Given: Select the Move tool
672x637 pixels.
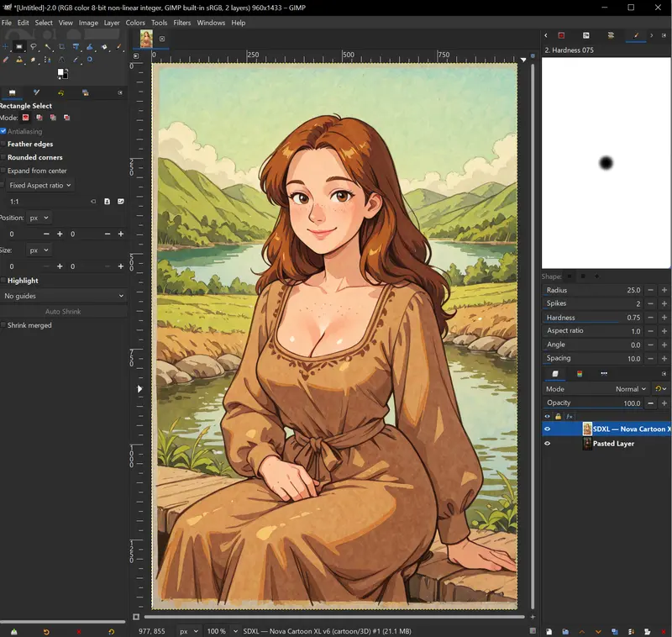Looking at the screenshot, I should coord(5,47).
